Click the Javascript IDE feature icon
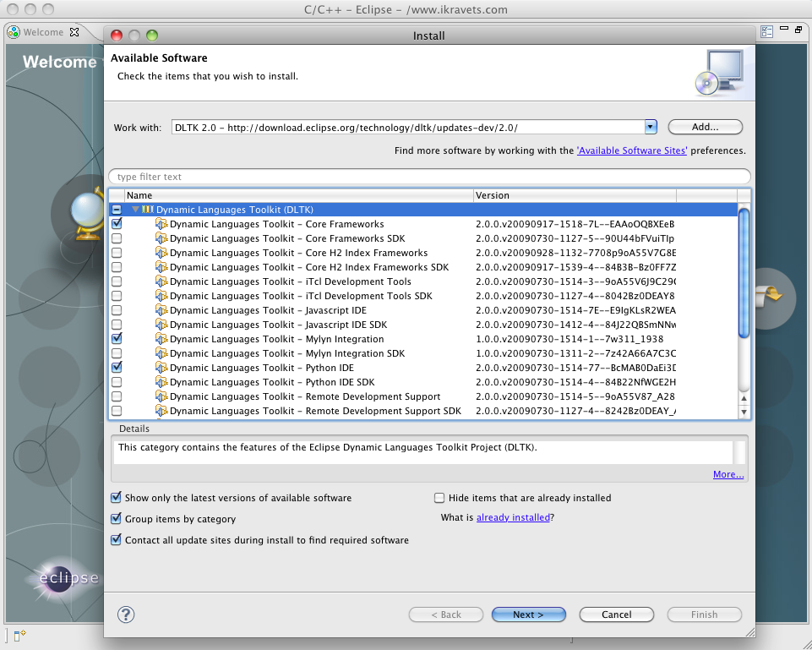The image size is (812, 650). click(161, 310)
